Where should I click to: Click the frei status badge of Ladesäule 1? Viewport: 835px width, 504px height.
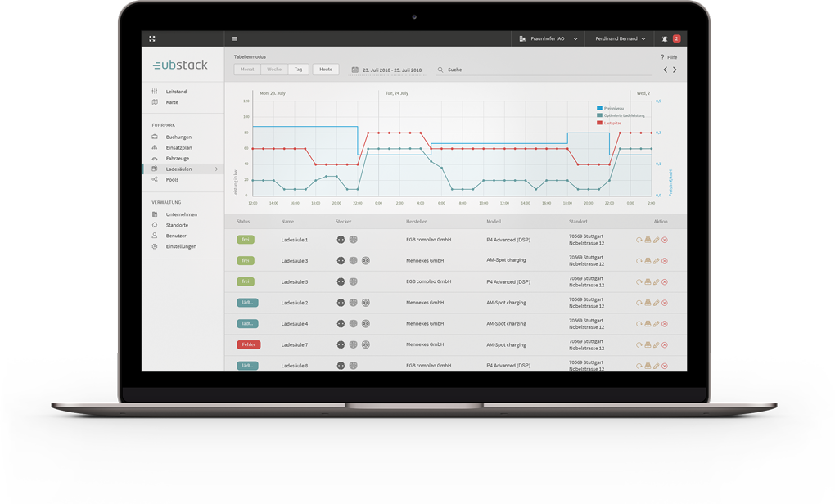(x=246, y=240)
